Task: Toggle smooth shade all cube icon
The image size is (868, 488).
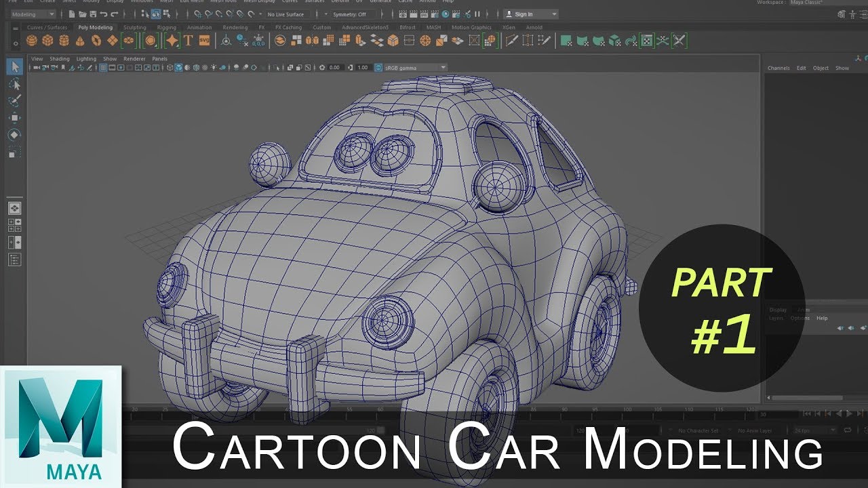Action: [x=179, y=68]
